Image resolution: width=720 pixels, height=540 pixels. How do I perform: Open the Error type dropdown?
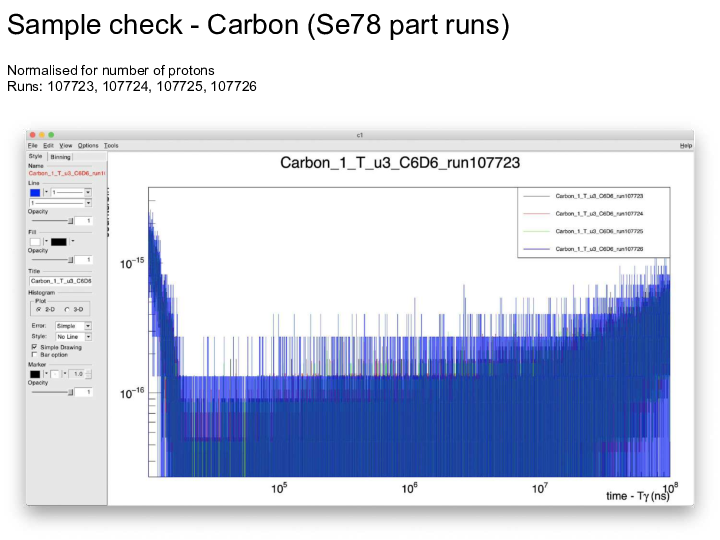(73, 326)
